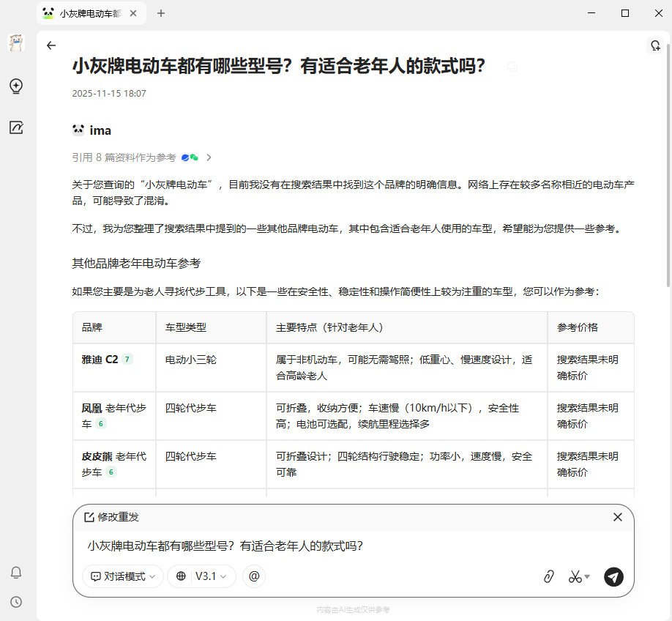672x621 pixels.
Task: Open a new tab with plus button
Action: (161, 13)
